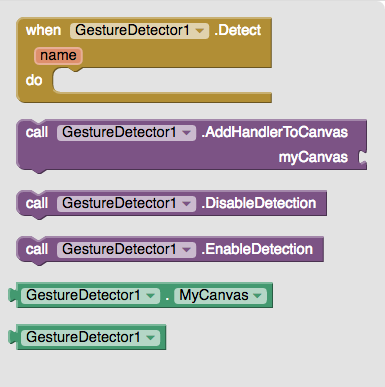
Task: Click the do label in the event block
Action: 34,80
